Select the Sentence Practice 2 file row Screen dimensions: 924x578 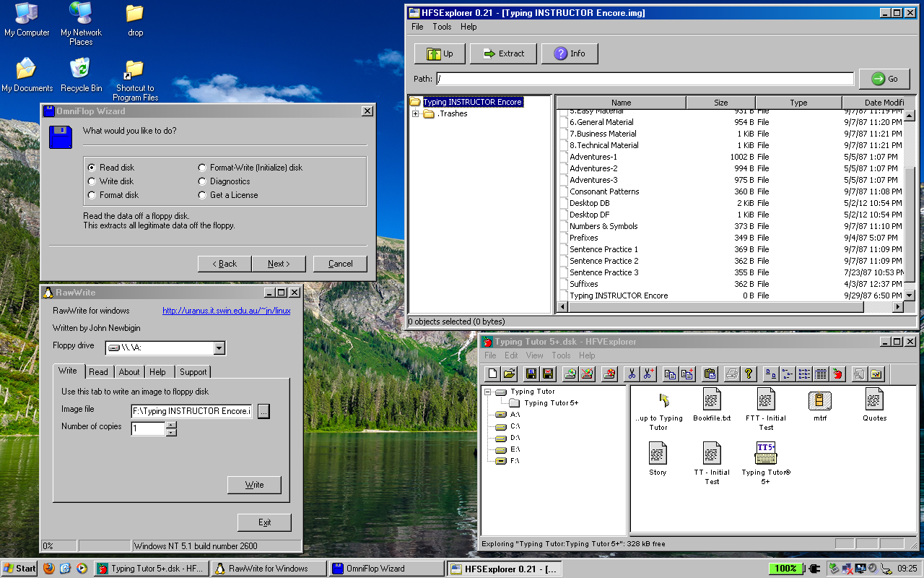coord(731,261)
